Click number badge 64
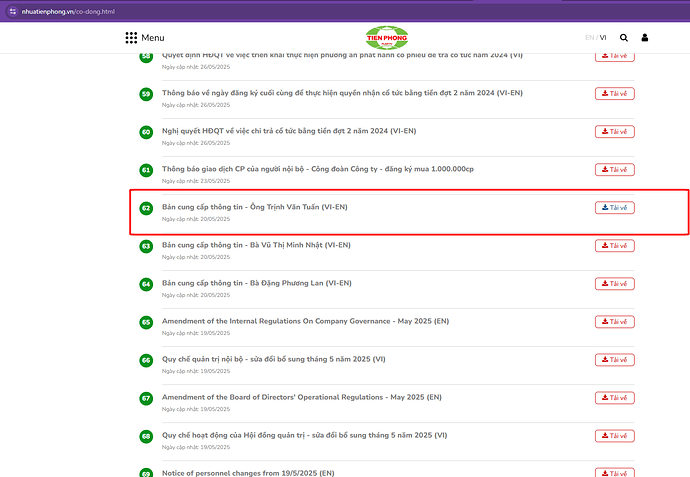 pyautogui.click(x=146, y=284)
